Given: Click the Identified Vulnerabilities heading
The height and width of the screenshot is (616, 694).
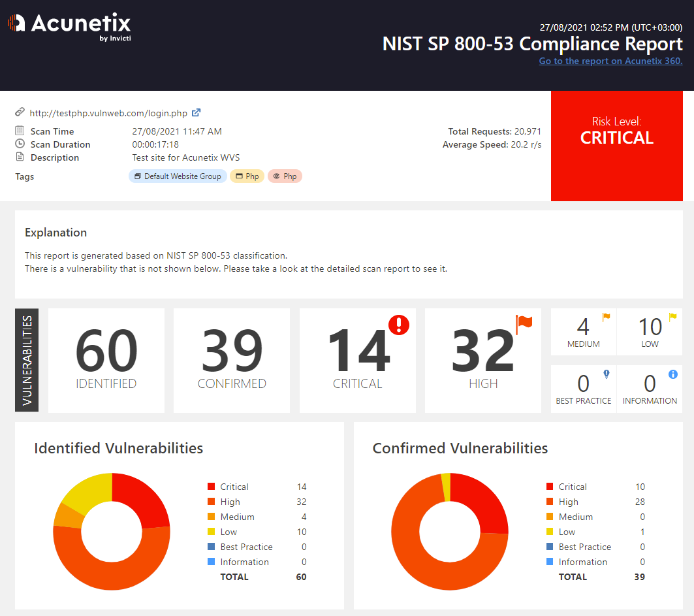Looking at the screenshot, I should tap(119, 448).
